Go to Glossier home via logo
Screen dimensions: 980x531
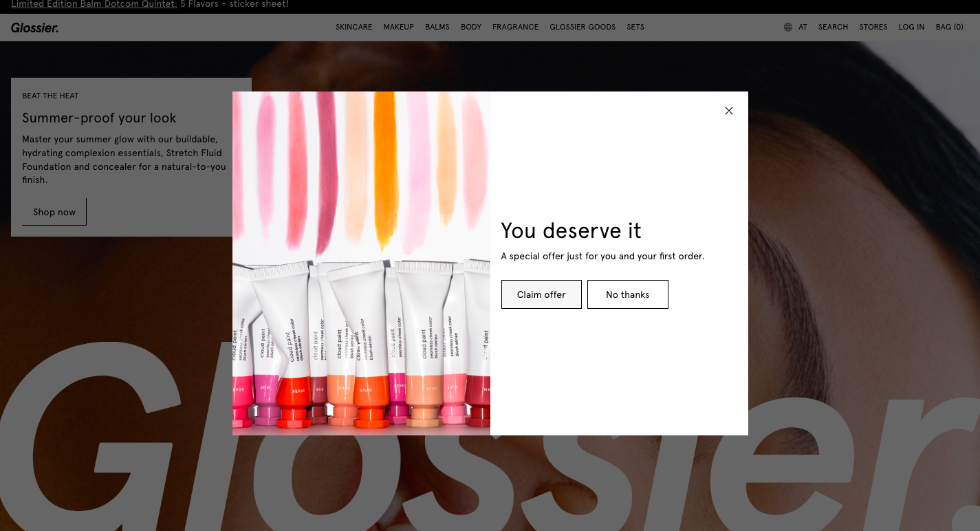point(35,28)
